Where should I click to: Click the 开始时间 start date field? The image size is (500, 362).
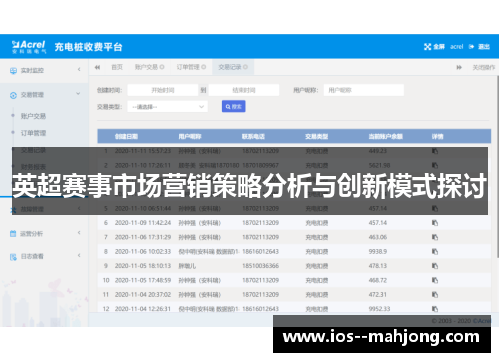163,90
